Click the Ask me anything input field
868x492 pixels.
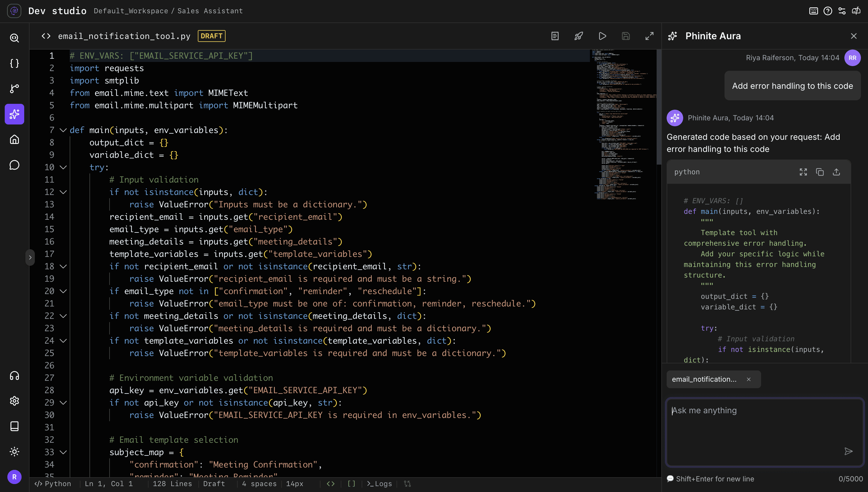pyautogui.click(x=765, y=432)
